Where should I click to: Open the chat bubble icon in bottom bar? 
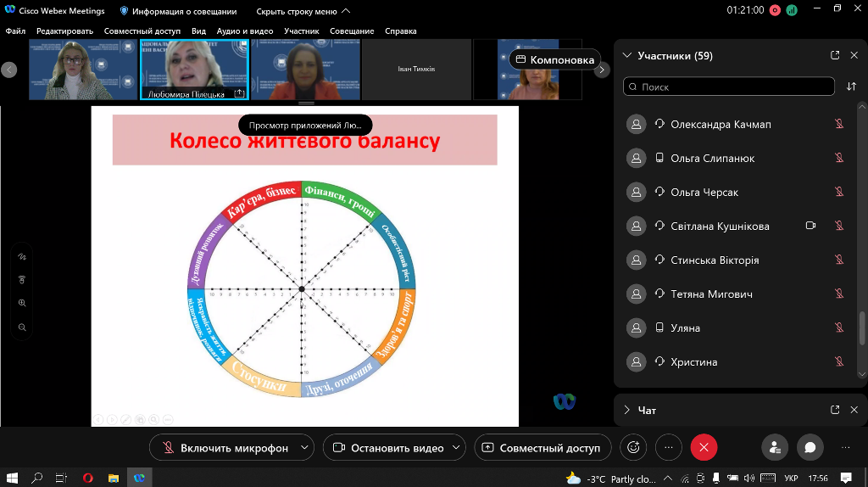click(x=810, y=447)
